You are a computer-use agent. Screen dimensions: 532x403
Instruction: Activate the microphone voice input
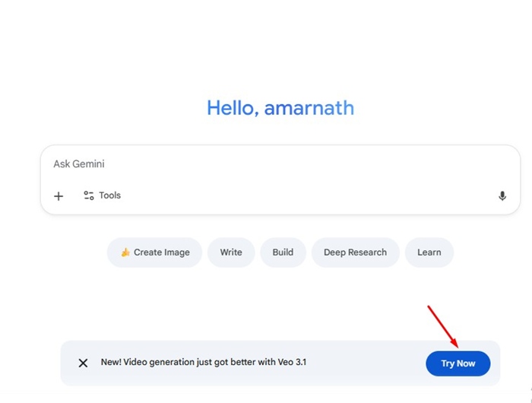coord(502,196)
